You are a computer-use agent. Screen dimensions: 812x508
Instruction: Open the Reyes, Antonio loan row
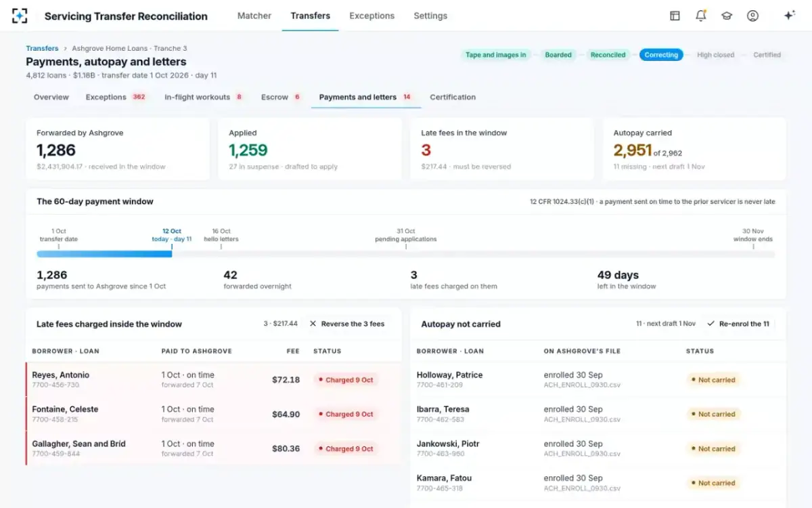[213, 379]
